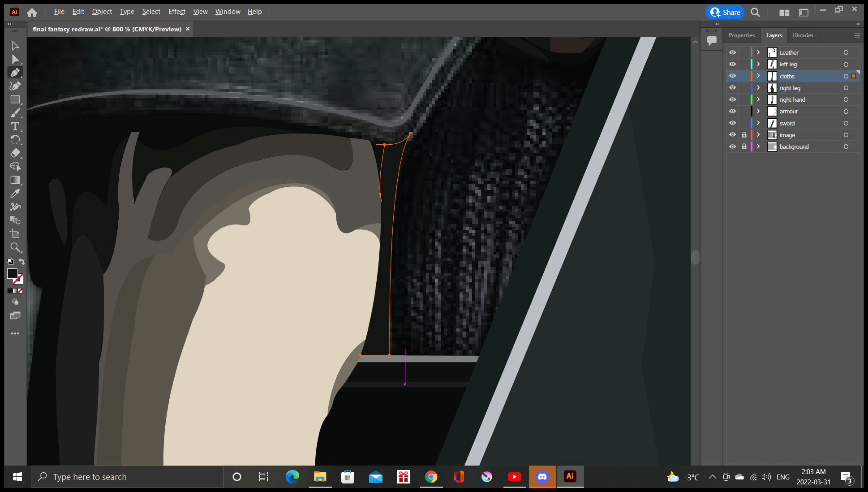The height and width of the screenshot is (492, 868).
Task: Select the Selection tool
Action: coord(15,45)
